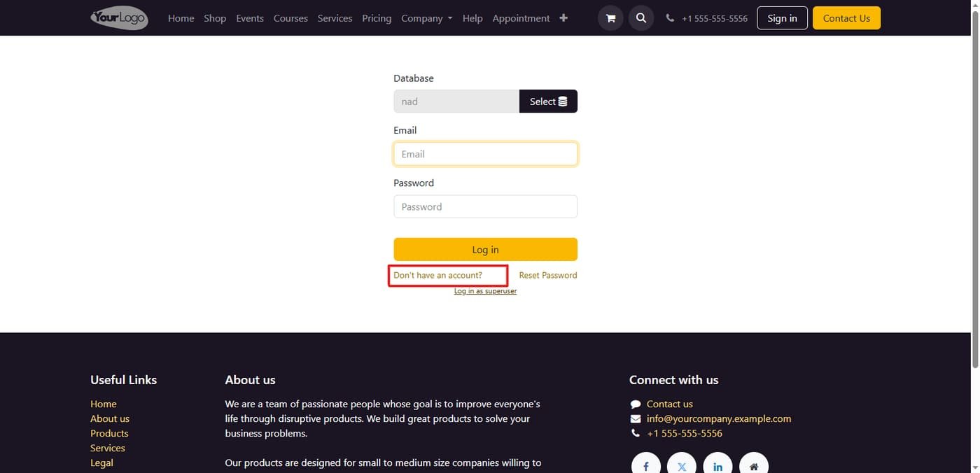Open the Shop menu item
This screenshot has width=980, height=473.
215,18
